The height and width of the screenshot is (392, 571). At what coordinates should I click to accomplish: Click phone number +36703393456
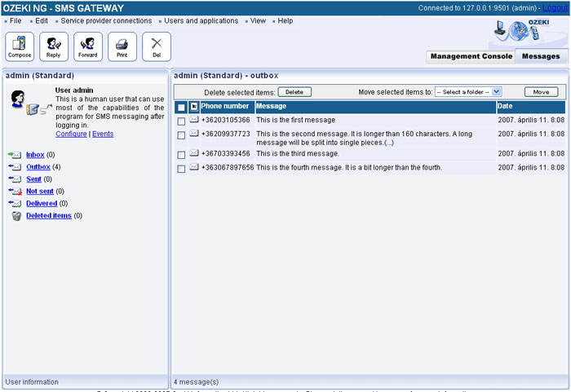pos(226,154)
